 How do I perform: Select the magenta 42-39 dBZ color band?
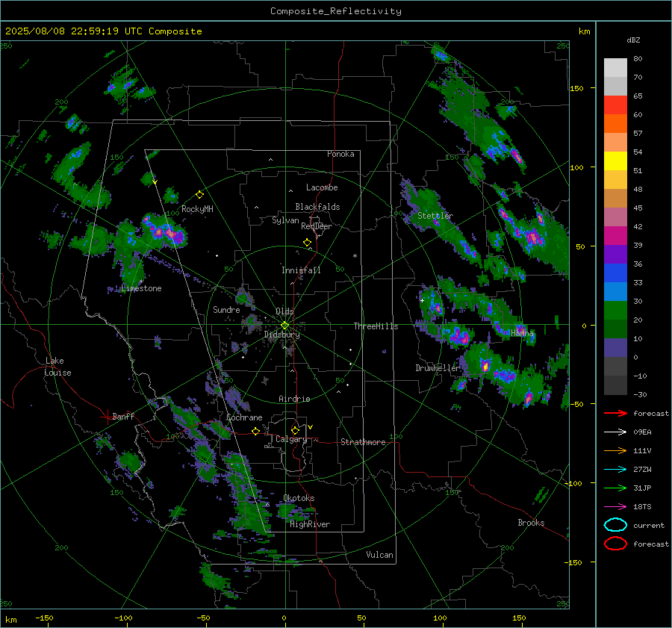(615, 236)
